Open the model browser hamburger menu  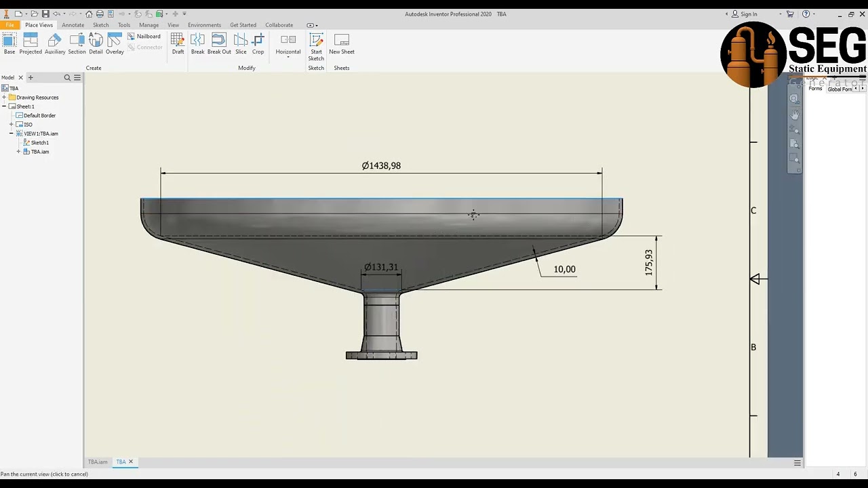coord(77,78)
